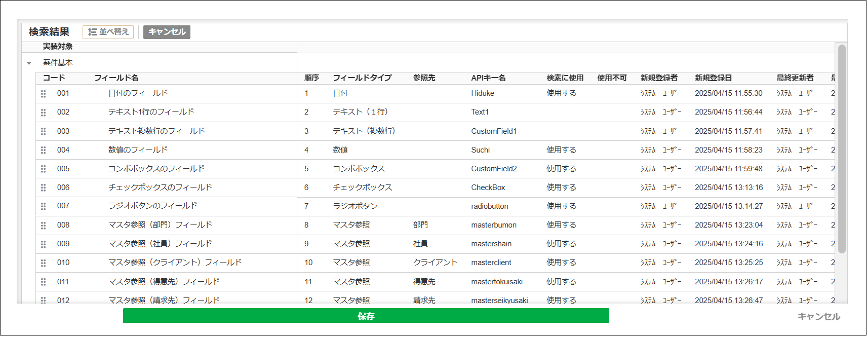Click the キャンセル link next to 保存
Viewport: 868px width, 337px height.
(x=818, y=317)
